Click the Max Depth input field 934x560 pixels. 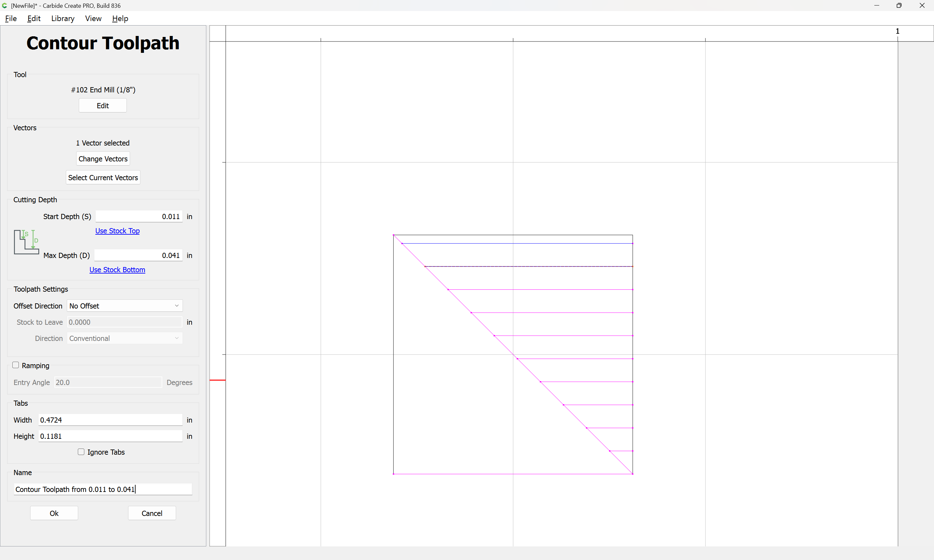pyautogui.click(x=138, y=255)
